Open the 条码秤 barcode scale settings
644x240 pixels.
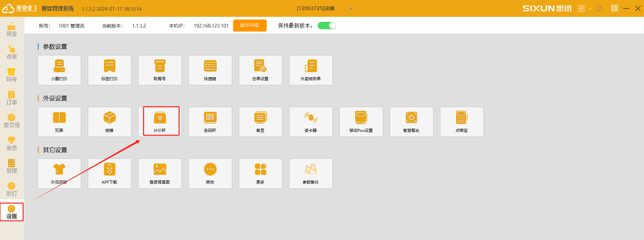point(210,122)
